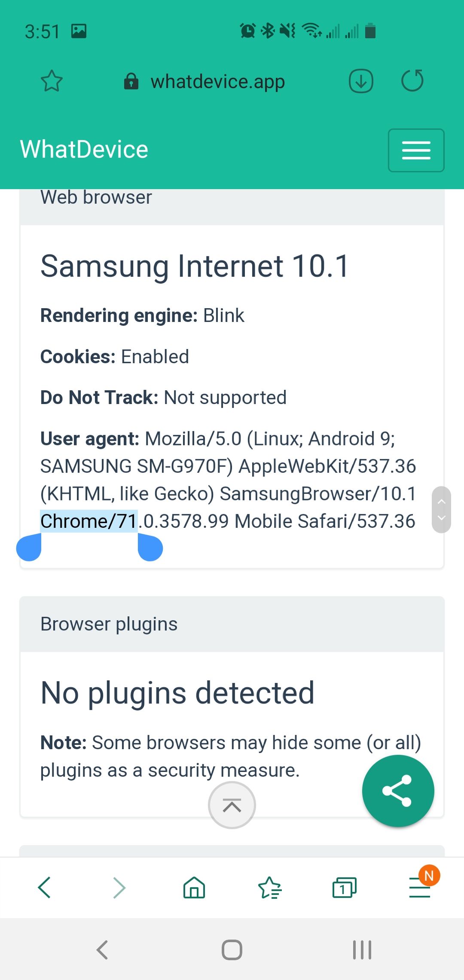Open the WhatDevice site title link
This screenshot has height=980, width=464.
[83, 149]
